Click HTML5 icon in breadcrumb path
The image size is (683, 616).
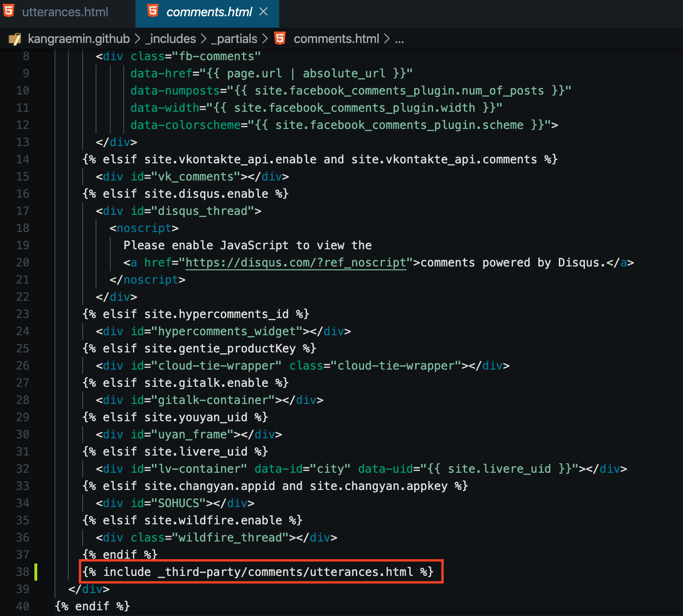coord(280,38)
